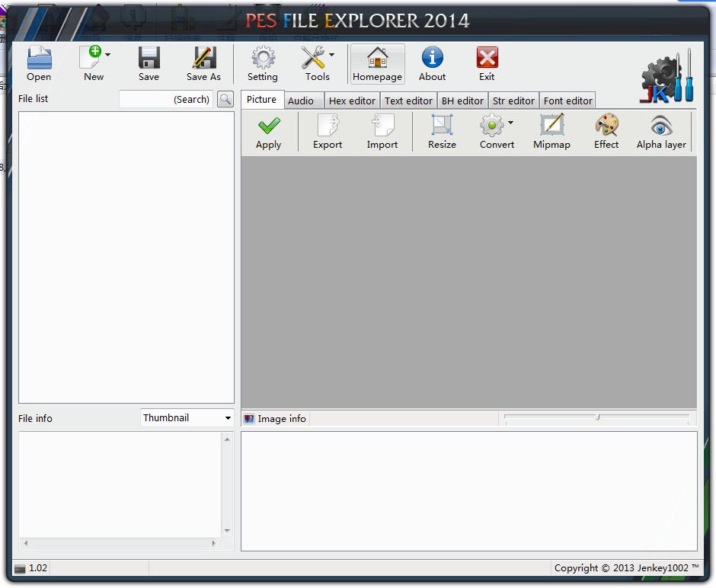Expand the New button dropdown arrow
716x588 pixels.
(x=107, y=55)
